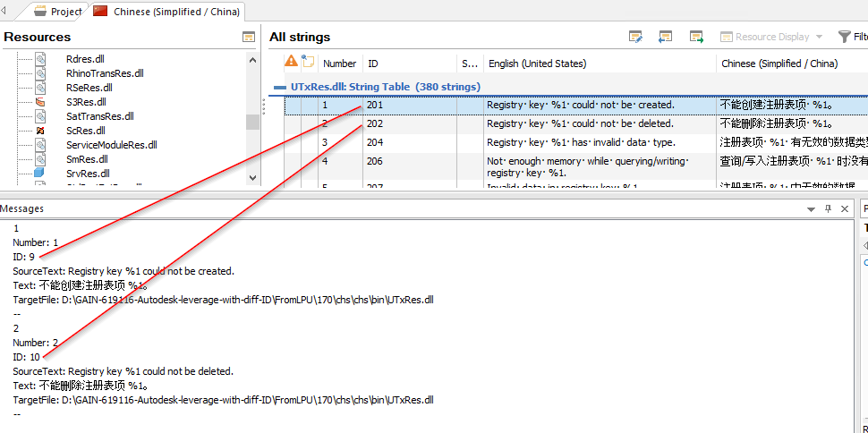Click the tab scroll-left arrow

pos(4,11)
